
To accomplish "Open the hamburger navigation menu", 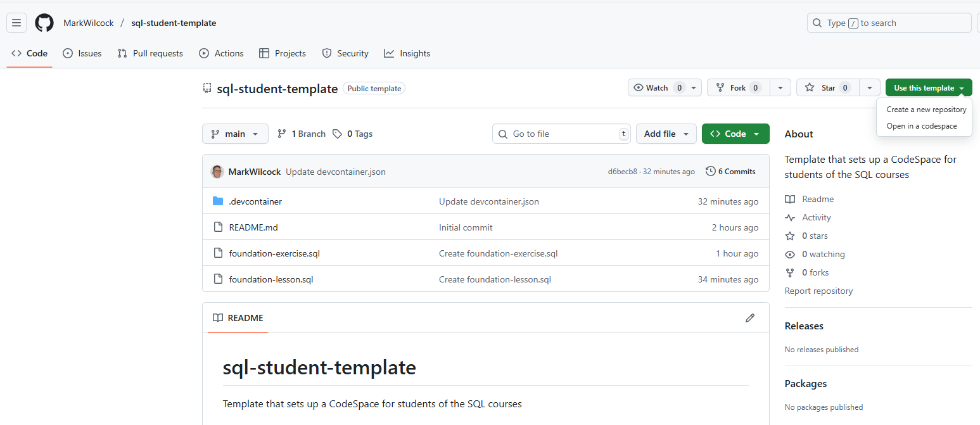I will click(x=16, y=23).
